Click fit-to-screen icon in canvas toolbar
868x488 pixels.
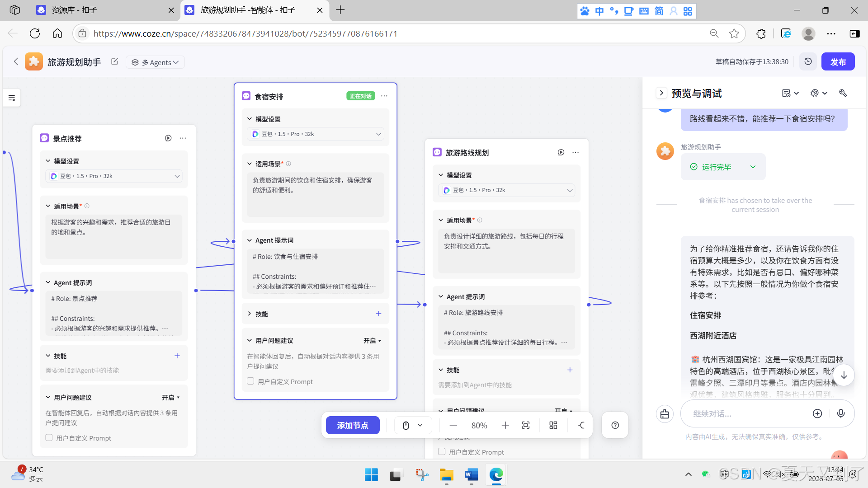(x=525, y=425)
